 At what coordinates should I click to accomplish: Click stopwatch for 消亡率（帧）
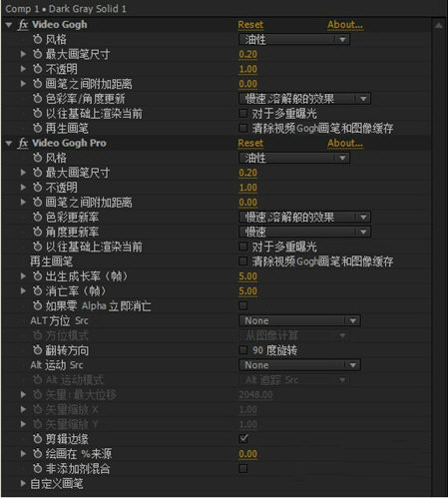click(37, 291)
